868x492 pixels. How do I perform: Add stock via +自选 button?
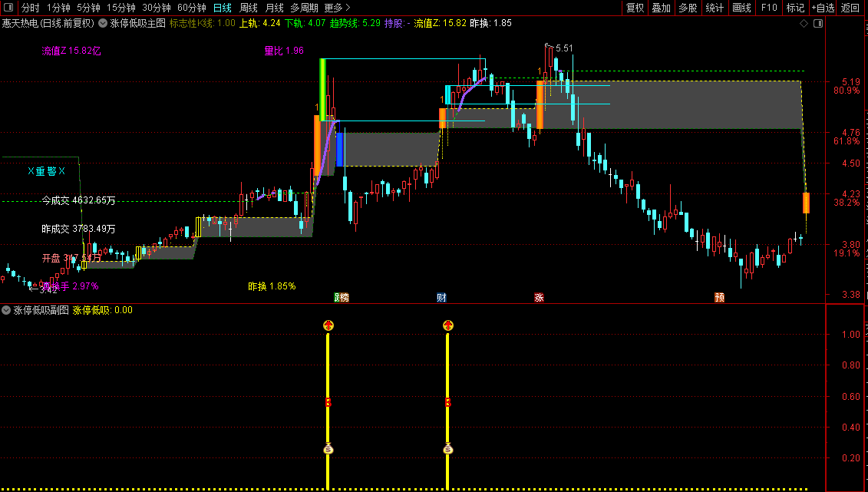[823, 8]
